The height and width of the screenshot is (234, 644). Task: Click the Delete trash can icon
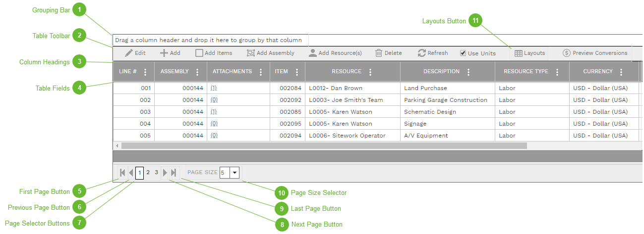pos(379,53)
